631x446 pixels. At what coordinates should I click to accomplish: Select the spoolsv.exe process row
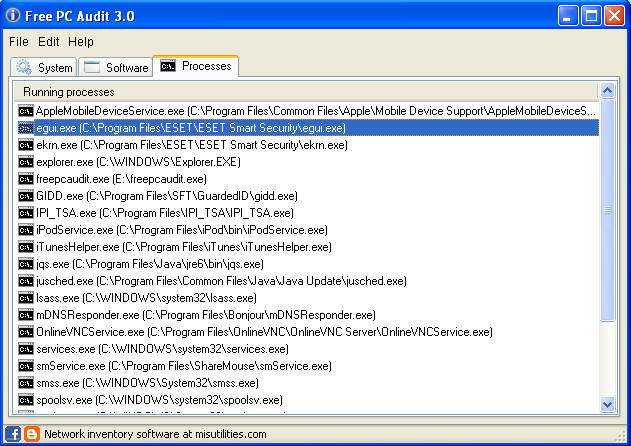pyautogui.click(x=308, y=400)
